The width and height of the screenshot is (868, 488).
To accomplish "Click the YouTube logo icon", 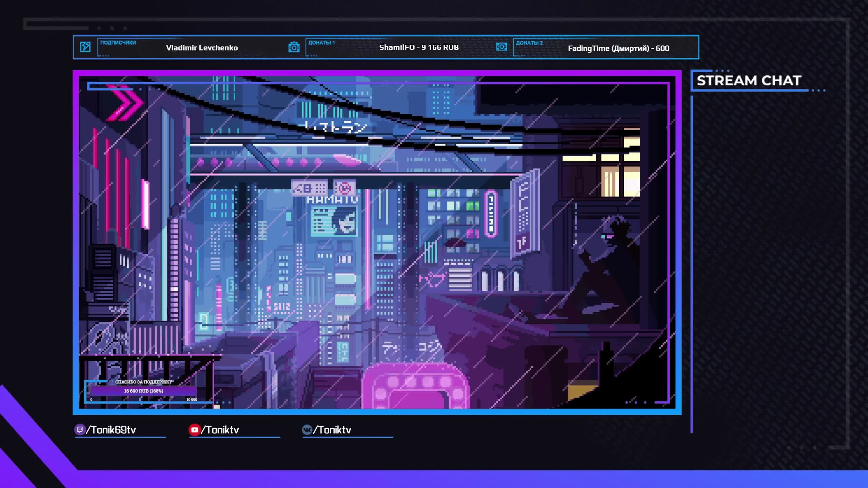I will click(x=194, y=430).
